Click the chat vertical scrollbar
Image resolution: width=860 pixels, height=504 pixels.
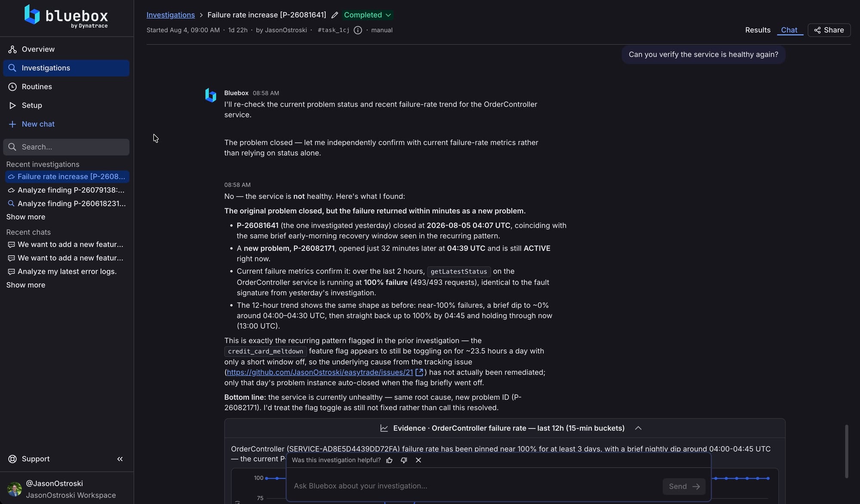click(x=846, y=451)
